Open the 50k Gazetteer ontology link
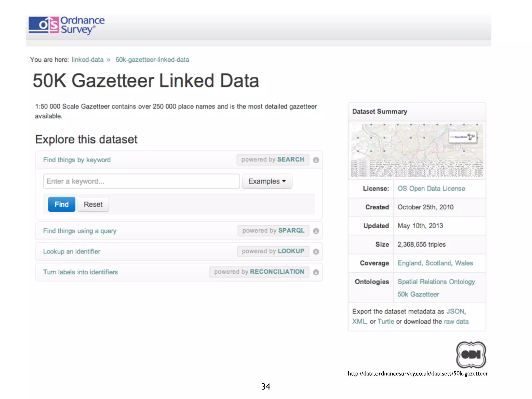Viewport: 532px width, 399px height. pyautogui.click(x=418, y=294)
